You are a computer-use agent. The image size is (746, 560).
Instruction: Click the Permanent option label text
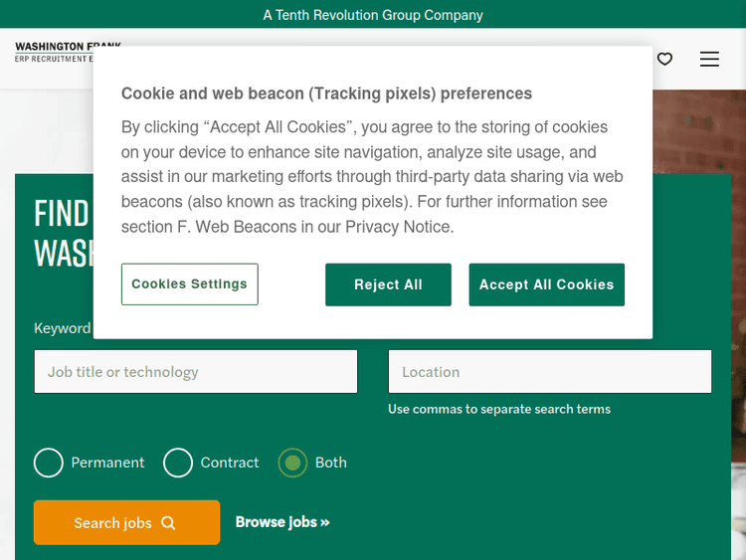[x=107, y=463]
